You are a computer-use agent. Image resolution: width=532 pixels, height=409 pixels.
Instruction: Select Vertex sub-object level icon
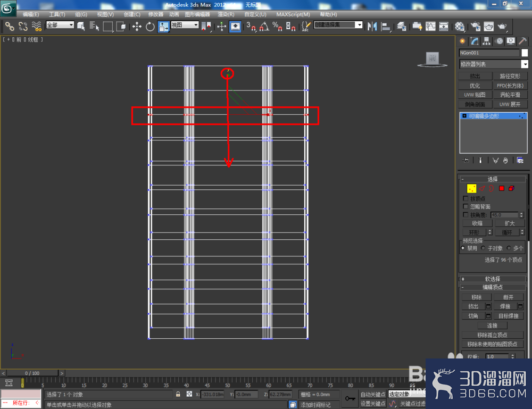point(471,188)
